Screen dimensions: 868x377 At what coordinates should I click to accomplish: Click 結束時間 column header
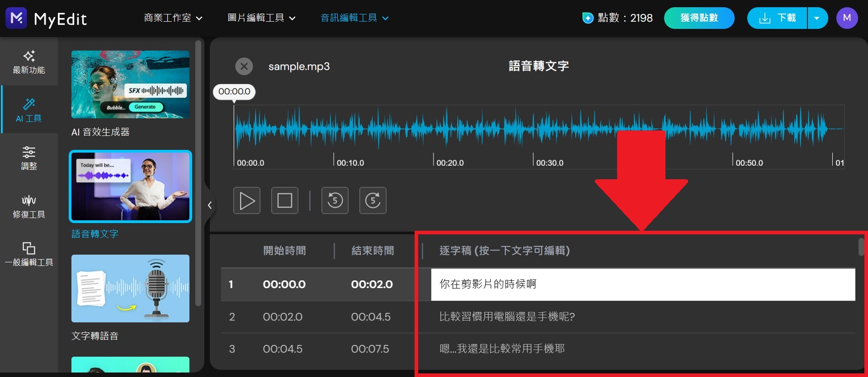(x=373, y=251)
